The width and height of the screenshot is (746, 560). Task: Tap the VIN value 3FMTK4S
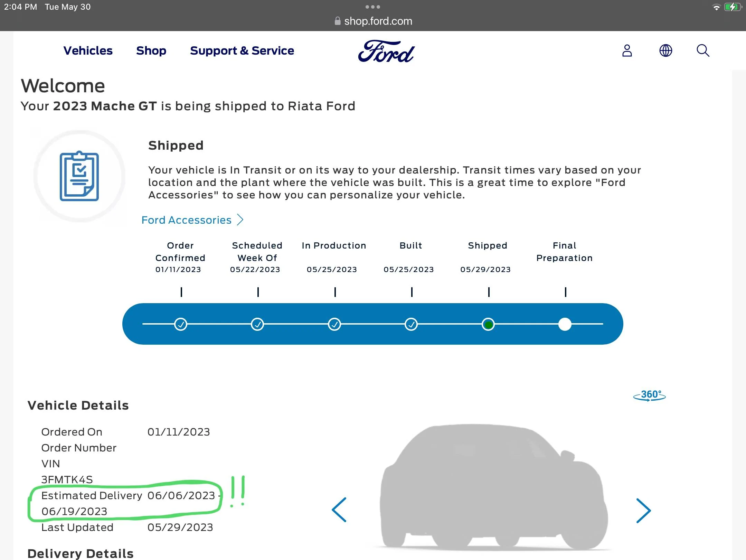tap(67, 479)
